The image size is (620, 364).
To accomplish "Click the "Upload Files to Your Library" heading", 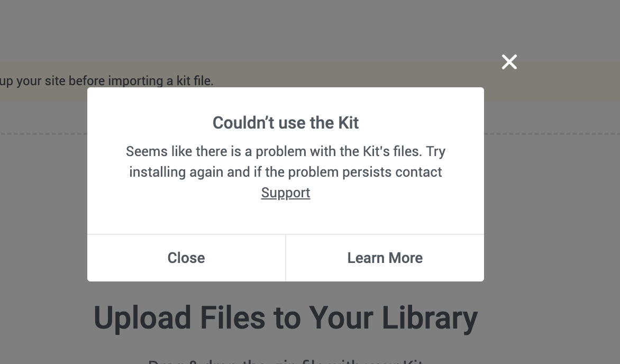I will pos(286,317).
